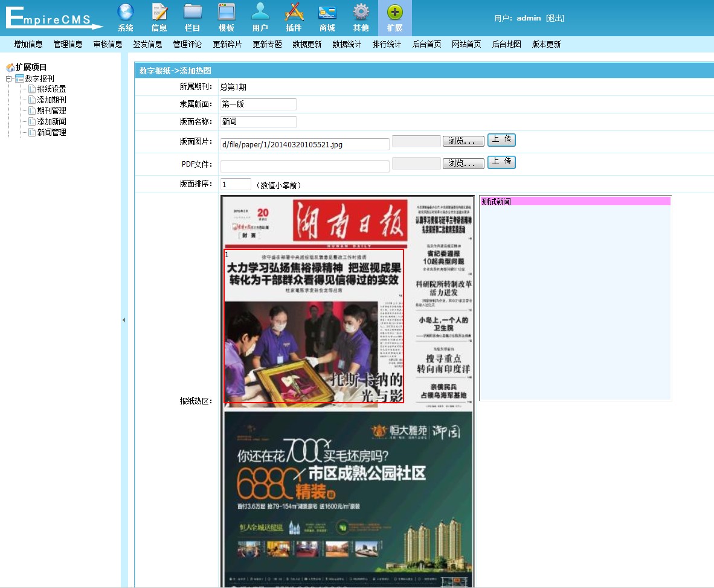Click the 版面图片 path field

click(304, 144)
